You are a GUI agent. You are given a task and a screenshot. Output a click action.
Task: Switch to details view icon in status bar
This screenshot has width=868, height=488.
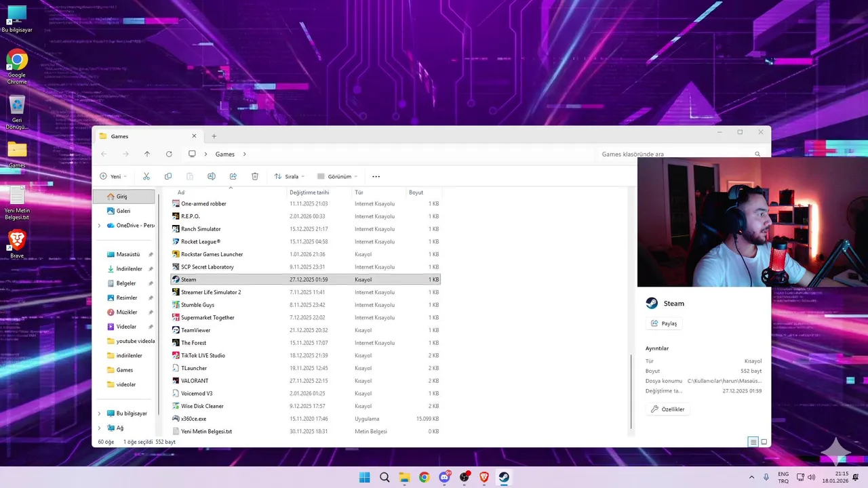[753, 442]
